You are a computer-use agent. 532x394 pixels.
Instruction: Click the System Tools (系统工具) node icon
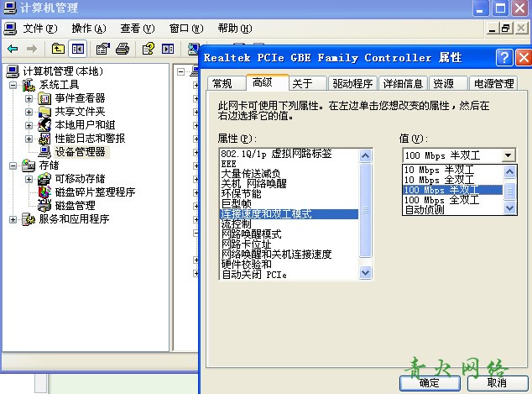(x=29, y=85)
